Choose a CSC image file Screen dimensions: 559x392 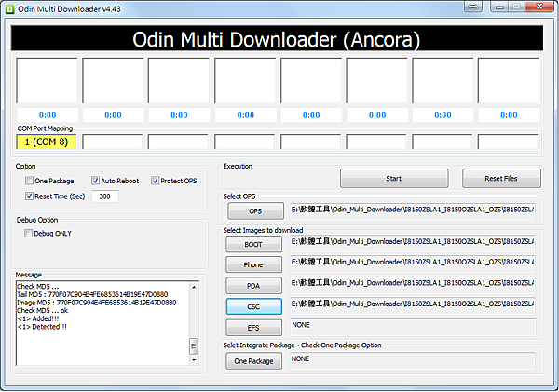[253, 306]
